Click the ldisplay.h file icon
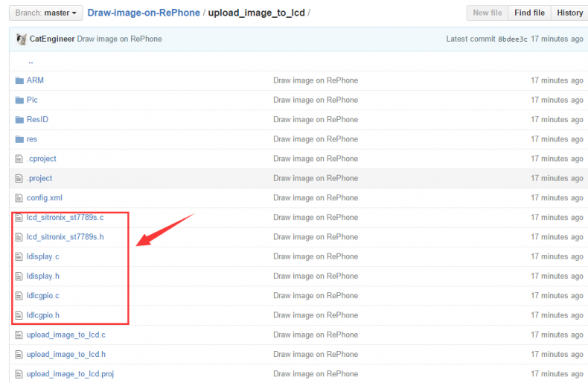The height and width of the screenshot is (383, 588). (x=19, y=276)
